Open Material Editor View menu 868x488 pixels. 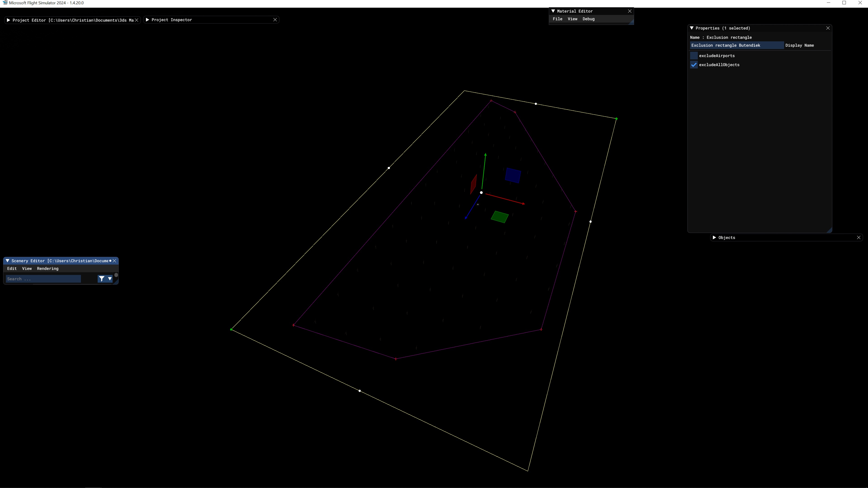click(572, 19)
